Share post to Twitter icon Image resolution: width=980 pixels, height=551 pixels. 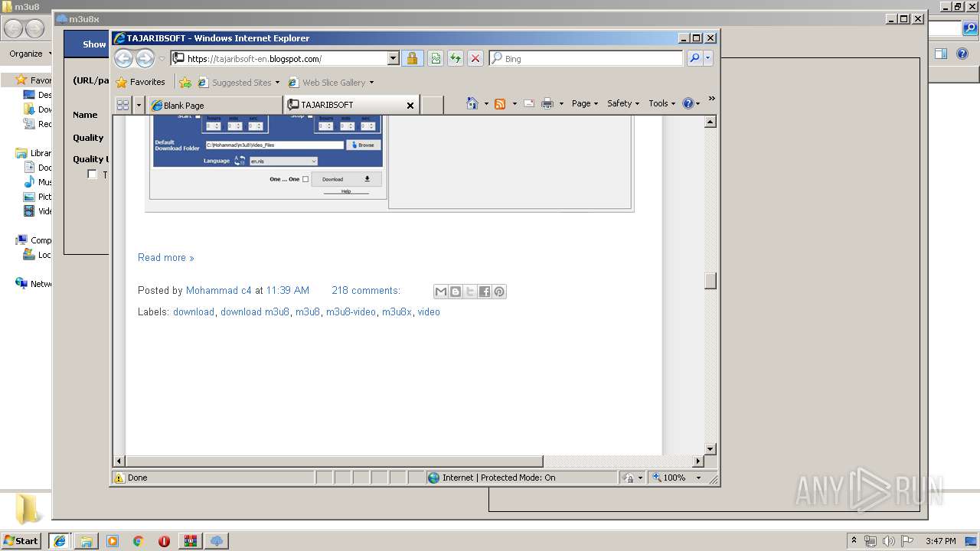[470, 292]
